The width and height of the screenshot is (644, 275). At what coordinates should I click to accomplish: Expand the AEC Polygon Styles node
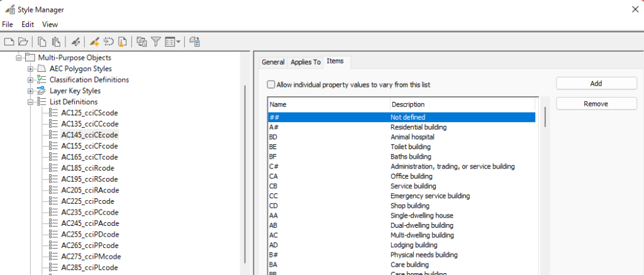point(30,69)
